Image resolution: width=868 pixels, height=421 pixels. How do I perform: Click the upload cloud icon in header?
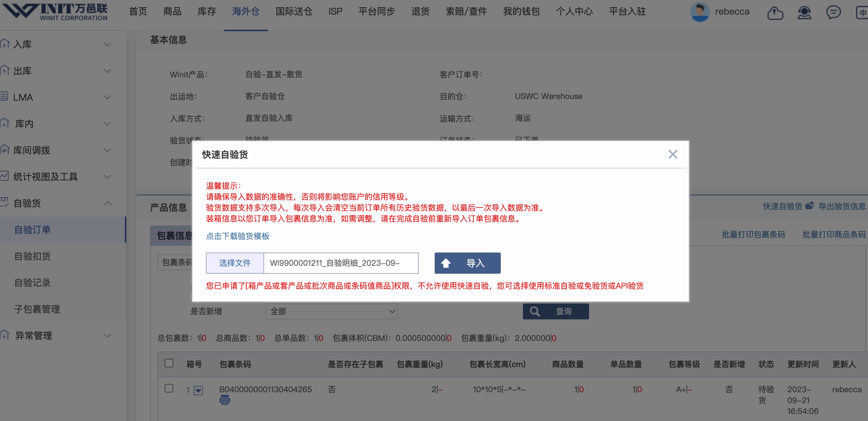pyautogui.click(x=775, y=13)
